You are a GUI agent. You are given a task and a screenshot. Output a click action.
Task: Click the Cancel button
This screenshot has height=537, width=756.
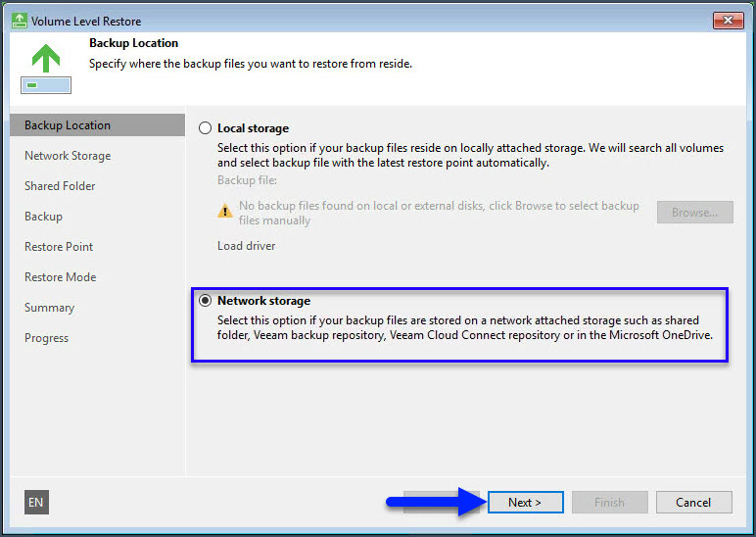click(x=692, y=503)
